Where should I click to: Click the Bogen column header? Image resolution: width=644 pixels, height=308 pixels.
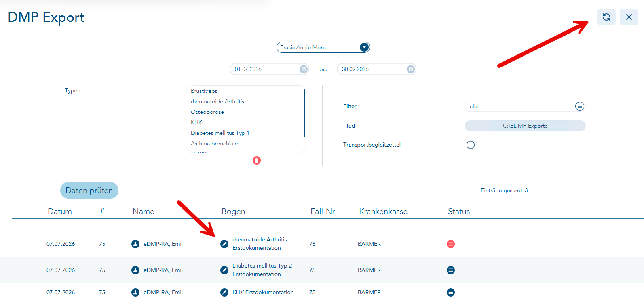point(233,211)
